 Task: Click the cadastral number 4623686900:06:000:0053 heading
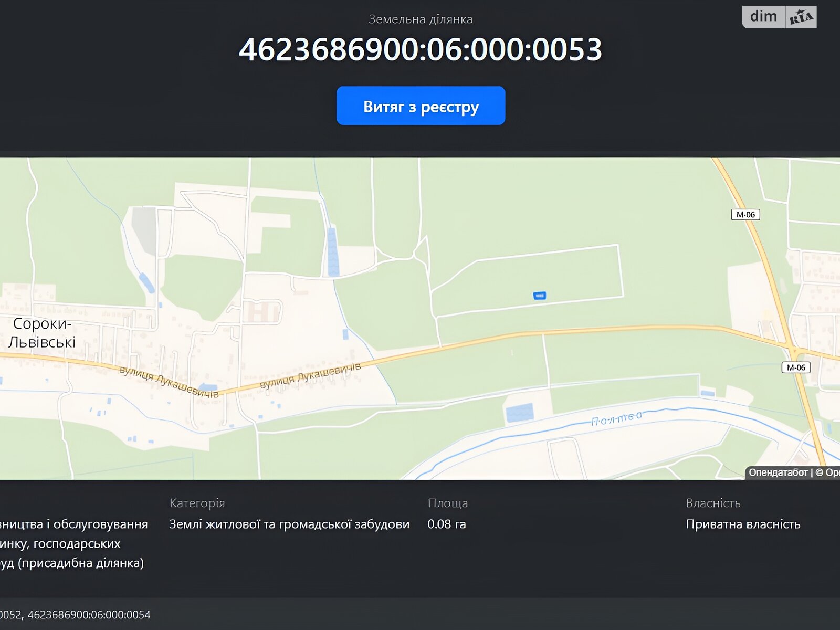[x=421, y=50]
